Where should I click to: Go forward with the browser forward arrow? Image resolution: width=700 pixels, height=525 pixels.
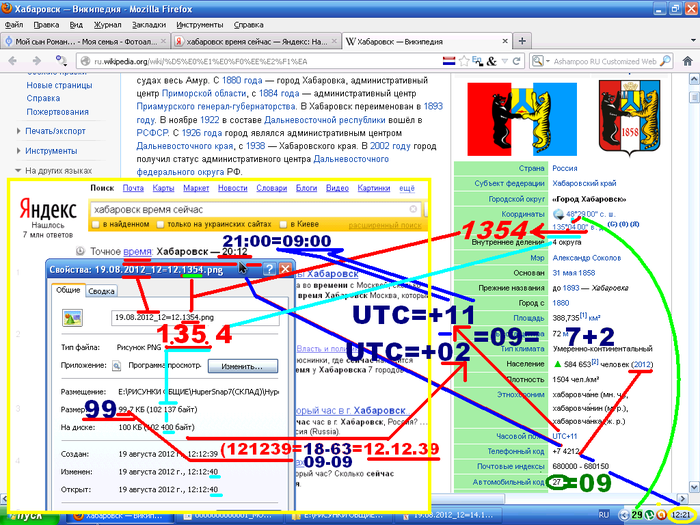coord(37,61)
